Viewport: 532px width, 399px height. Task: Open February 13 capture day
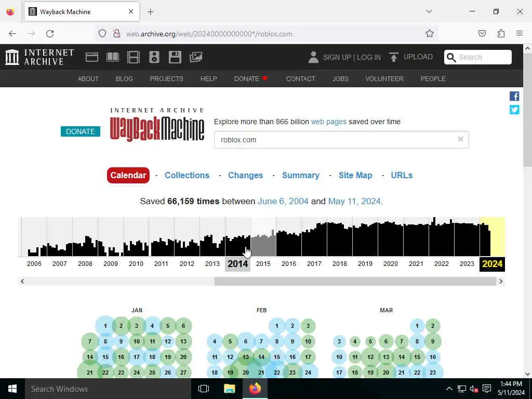(246, 357)
